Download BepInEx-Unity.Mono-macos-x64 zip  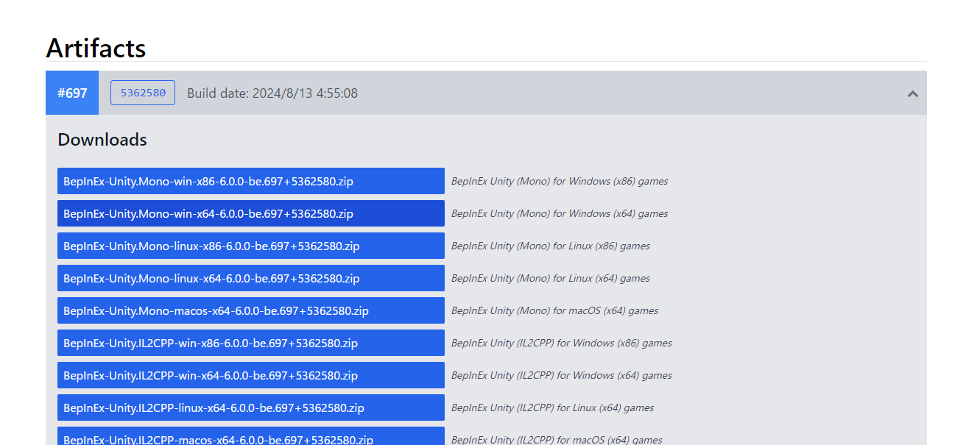[x=251, y=310]
